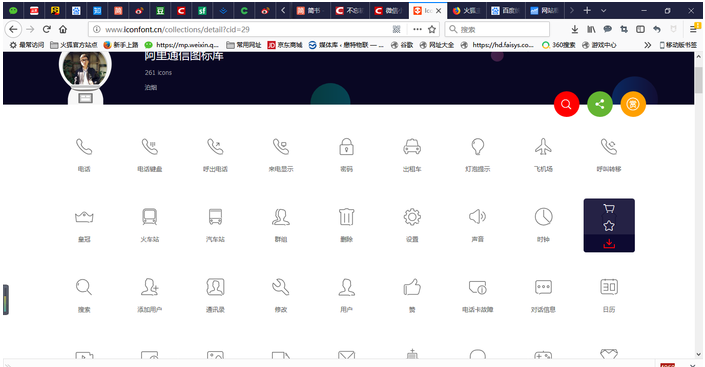The width and height of the screenshot is (705, 367).
Task: Open the Firefox library icon
Action: point(591,30)
